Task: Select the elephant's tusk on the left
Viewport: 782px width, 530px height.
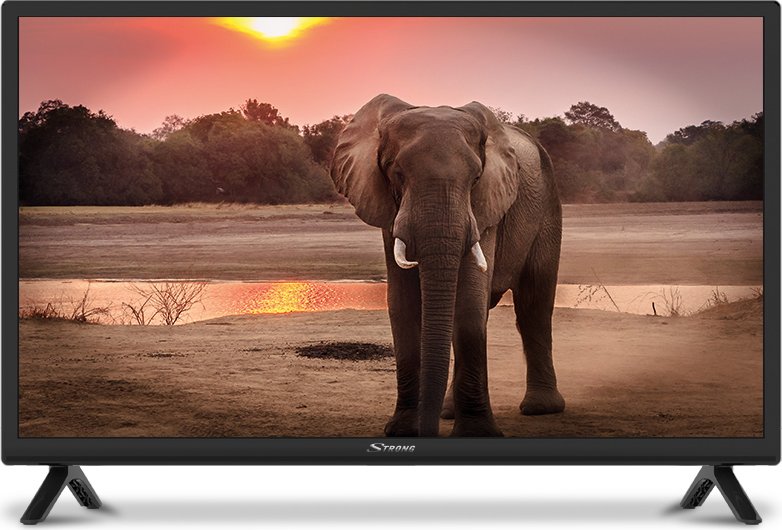Action: 403,254
